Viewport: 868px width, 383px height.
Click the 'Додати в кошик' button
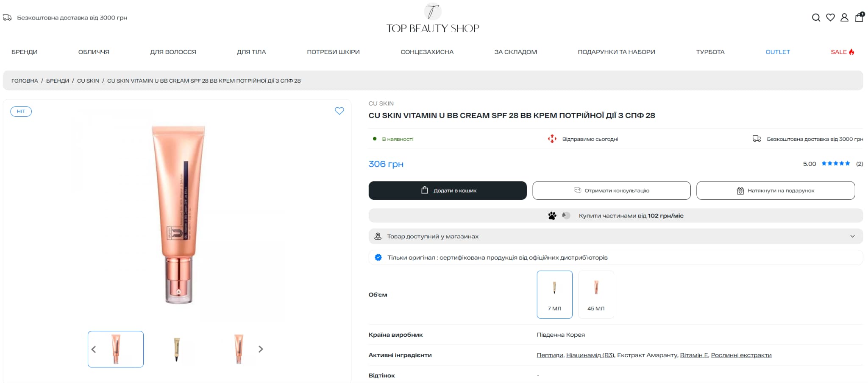[448, 190]
